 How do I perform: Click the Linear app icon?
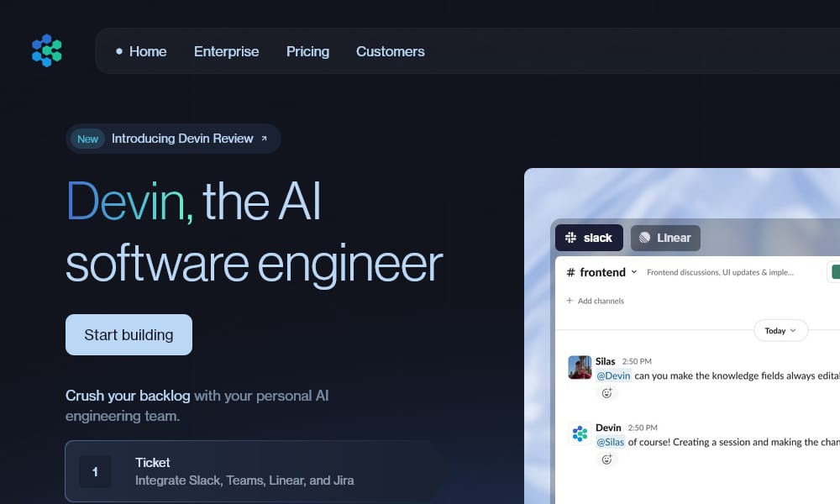[x=642, y=237]
